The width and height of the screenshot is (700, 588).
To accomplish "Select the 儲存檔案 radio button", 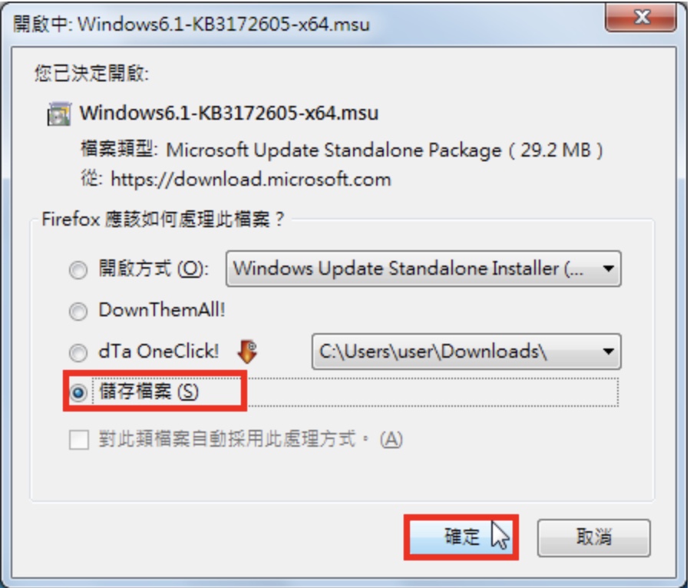I will [x=78, y=392].
